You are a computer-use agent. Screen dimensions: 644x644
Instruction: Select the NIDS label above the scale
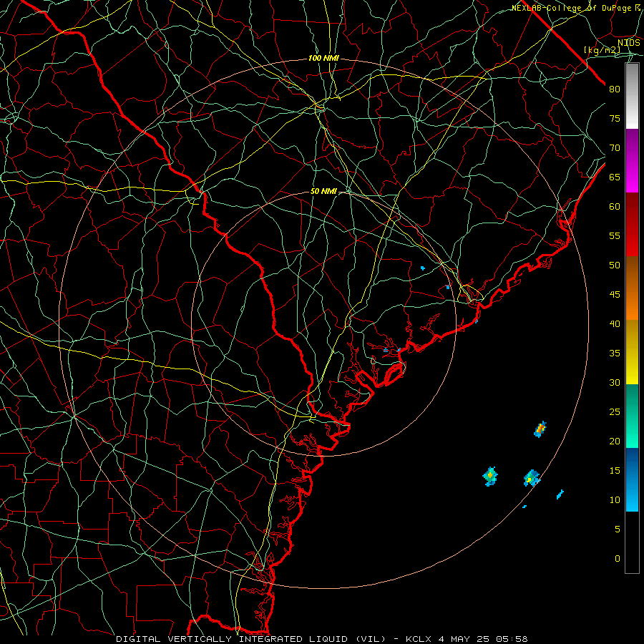(x=628, y=43)
